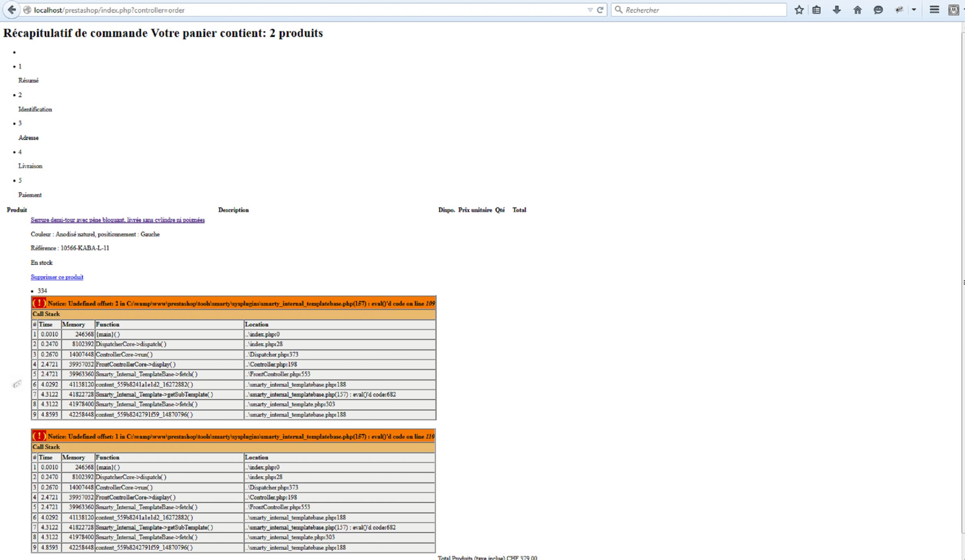Bookmark this page with the star icon
Screen dimensions: 965x560
[x=799, y=10]
